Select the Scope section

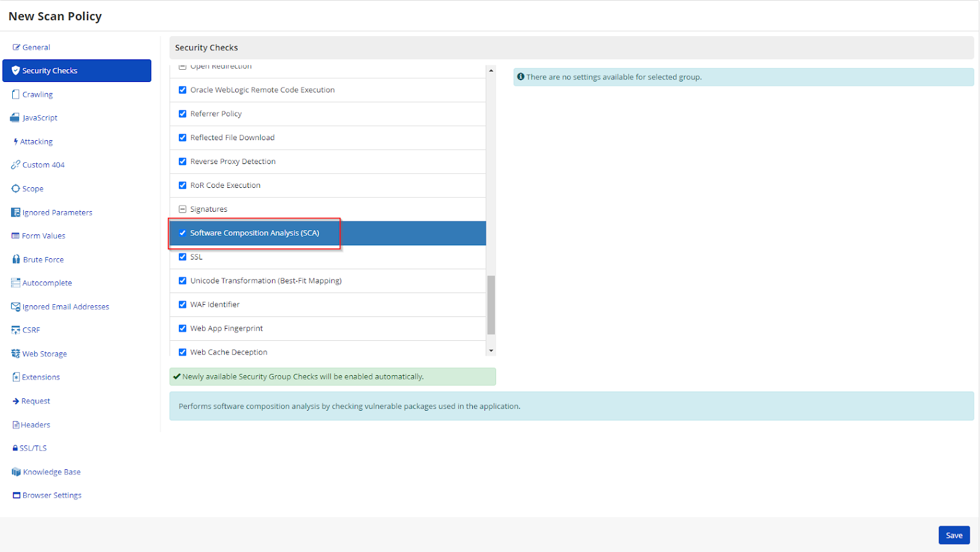pyautogui.click(x=33, y=188)
